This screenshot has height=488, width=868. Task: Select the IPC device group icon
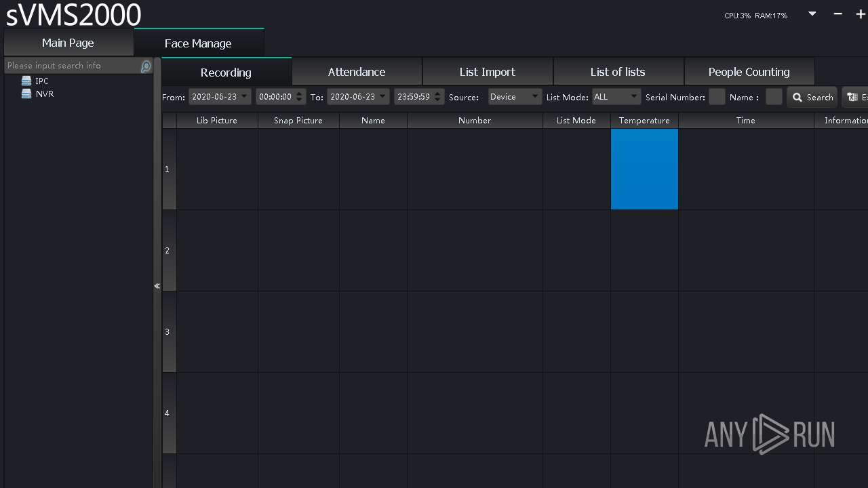click(26, 81)
